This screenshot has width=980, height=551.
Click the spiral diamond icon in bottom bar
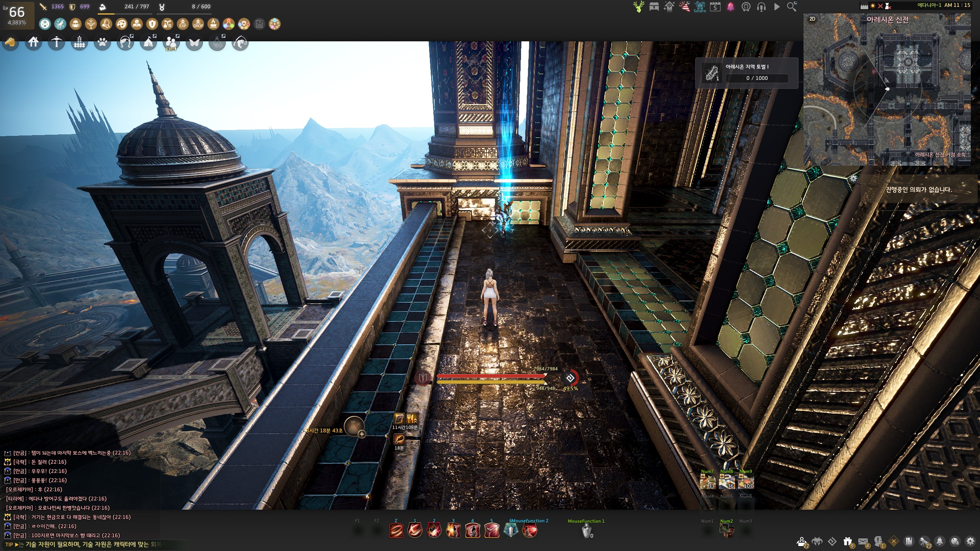(x=832, y=541)
